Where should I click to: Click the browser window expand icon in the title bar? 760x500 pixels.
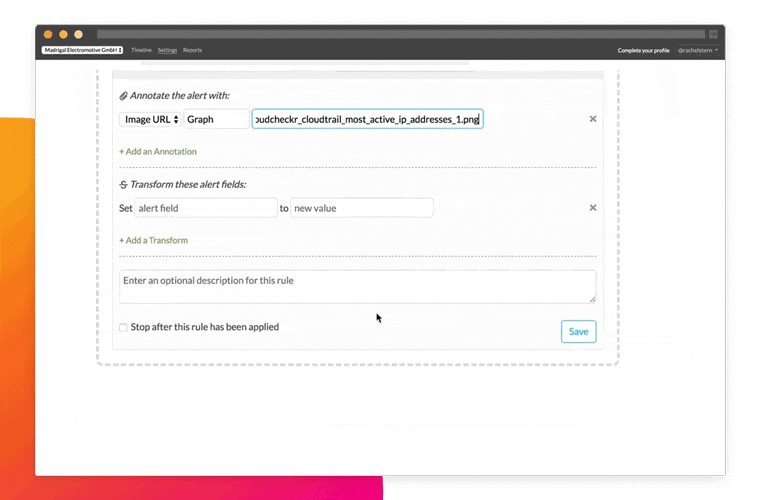click(713, 34)
